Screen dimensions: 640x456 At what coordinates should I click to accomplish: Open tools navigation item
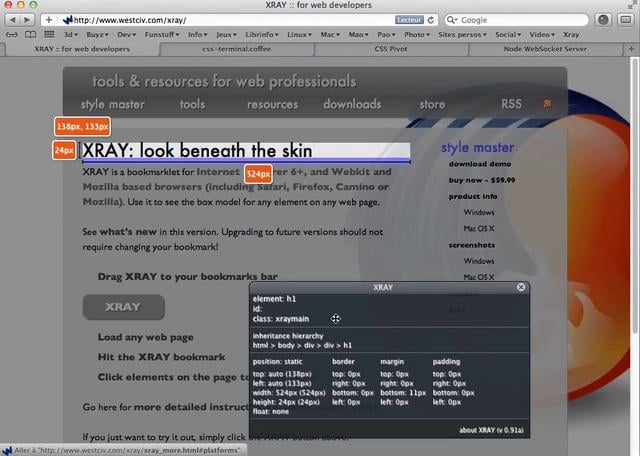(x=192, y=104)
